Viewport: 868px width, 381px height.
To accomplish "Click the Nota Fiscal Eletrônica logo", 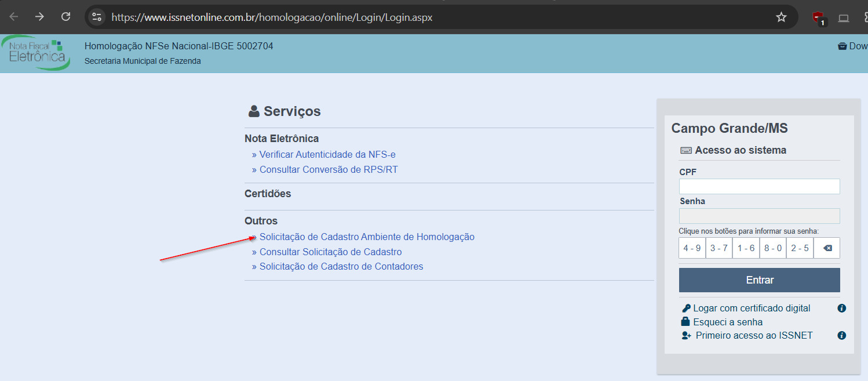I will pos(36,53).
